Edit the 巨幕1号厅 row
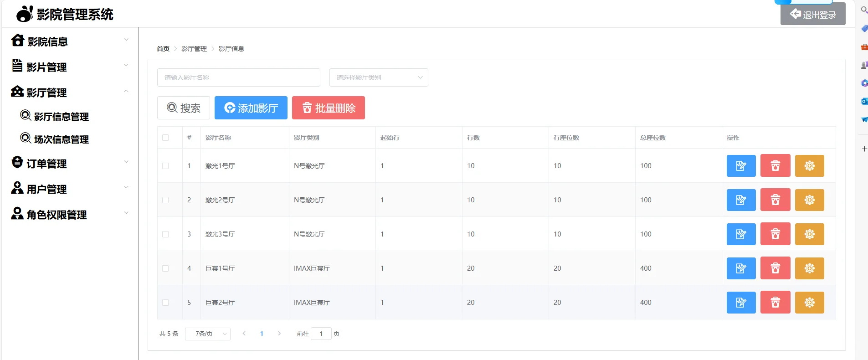The image size is (868, 360). 741,268
